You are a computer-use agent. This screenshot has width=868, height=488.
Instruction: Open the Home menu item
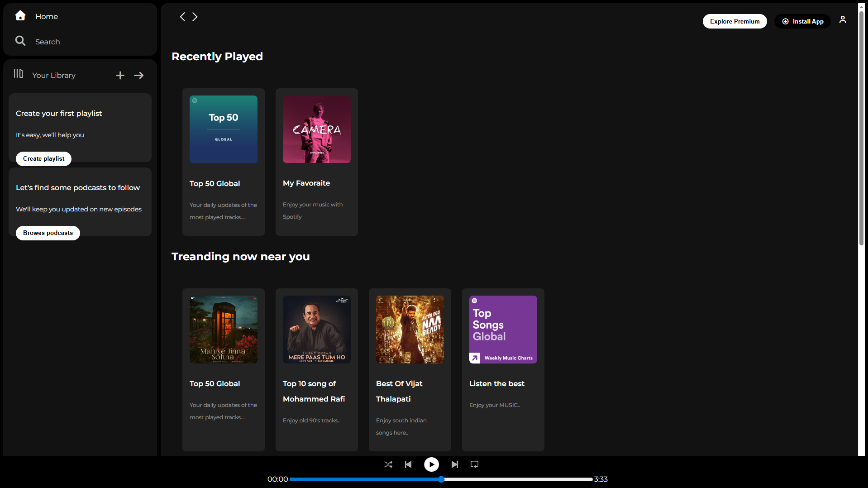[x=47, y=16]
